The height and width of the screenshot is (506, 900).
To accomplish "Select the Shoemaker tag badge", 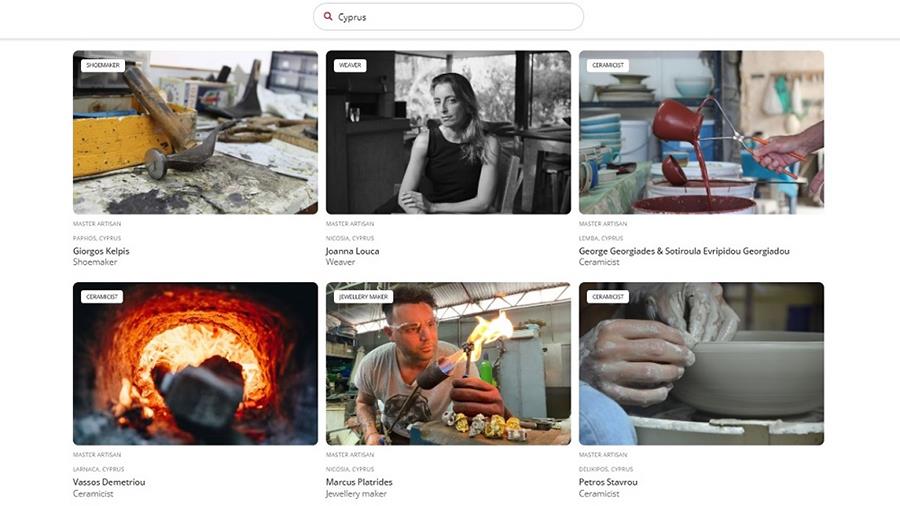I will [103, 65].
